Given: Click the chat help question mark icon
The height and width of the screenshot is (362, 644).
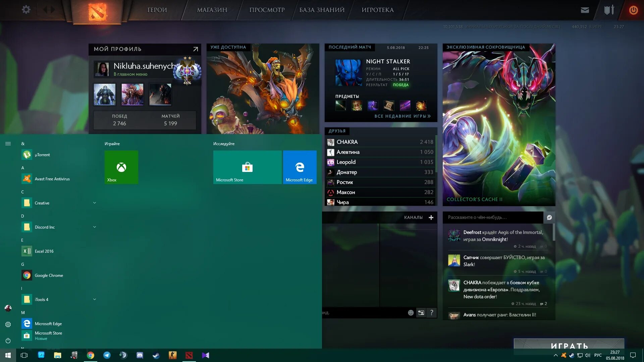Looking at the screenshot, I should 432,313.
